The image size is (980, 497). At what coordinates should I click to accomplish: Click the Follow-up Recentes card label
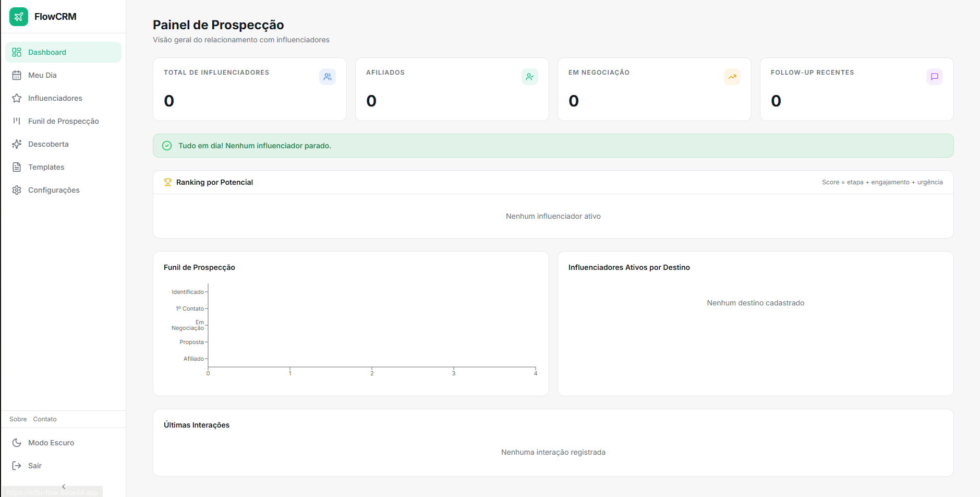pyautogui.click(x=813, y=73)
